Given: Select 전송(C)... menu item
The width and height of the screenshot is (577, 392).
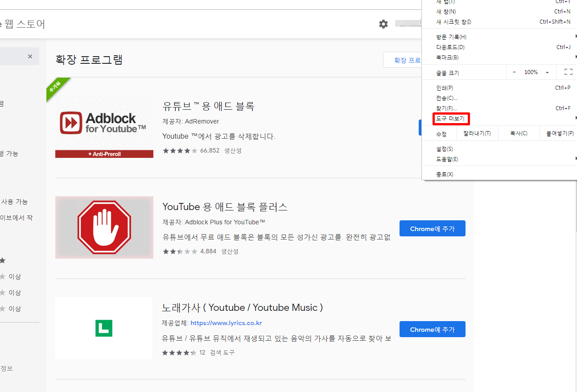Looking at the screenshot, I should pyautogui.click(x=499, y=98).
